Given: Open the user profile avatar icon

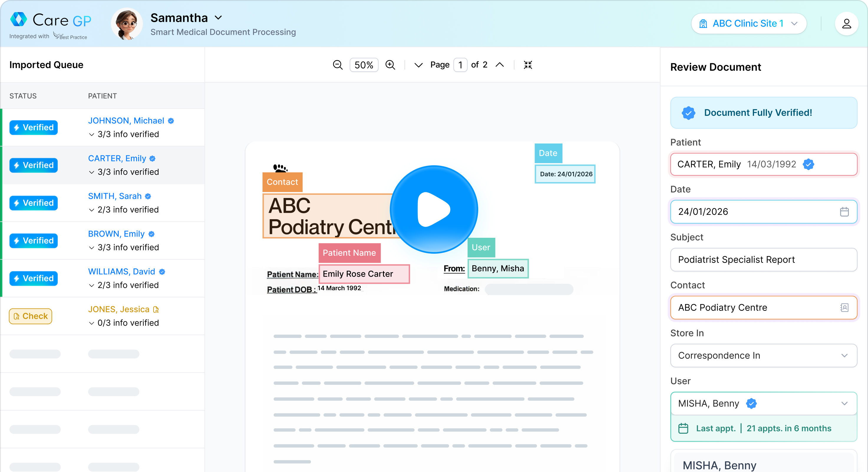Looking at the screenshot, I should pyautogui.click(x=846, y=24).
